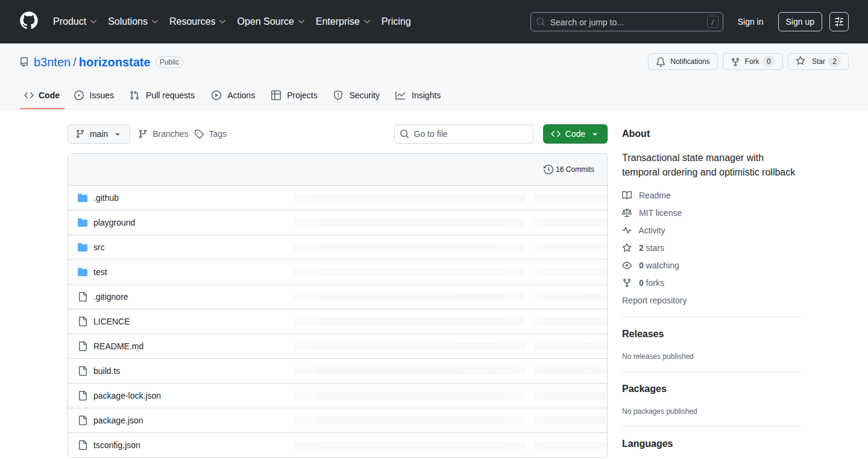The height and width of the screenshot is (459, 868).
Task: Open the appearance settings icon button
Action: pos(839,22)
